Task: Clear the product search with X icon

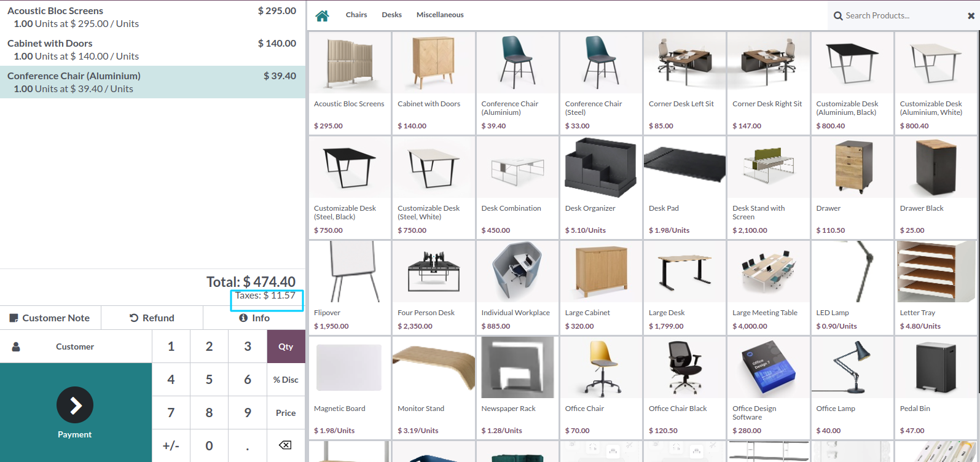Action: (971, 16)
